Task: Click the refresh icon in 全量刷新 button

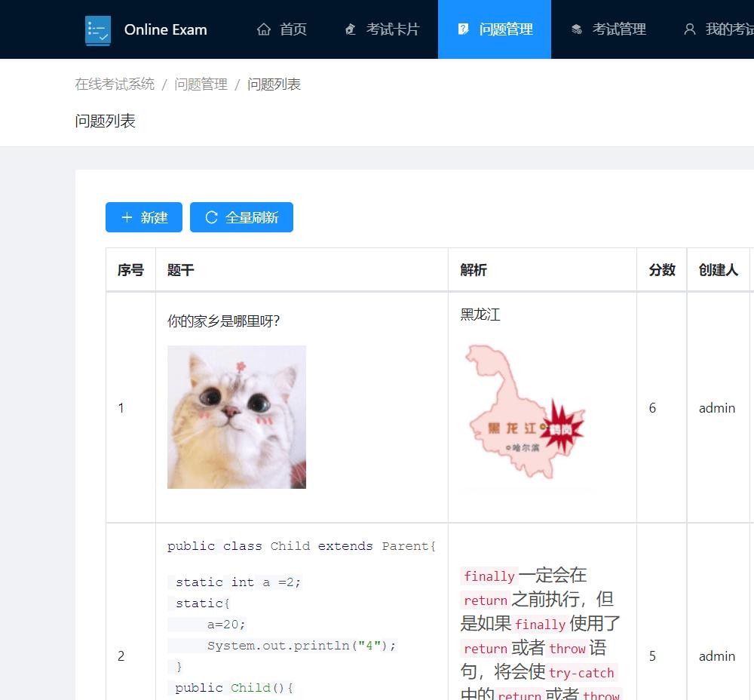Action: [x=211, y=217]
